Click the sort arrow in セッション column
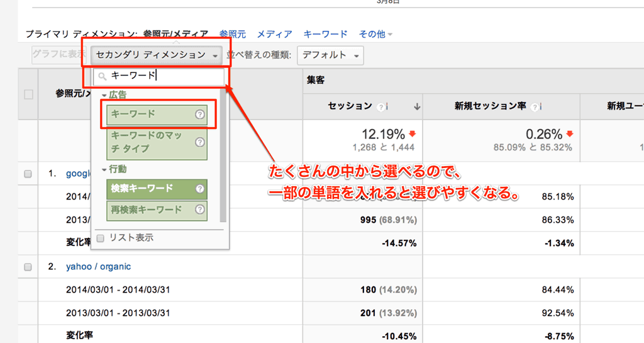 click(x=416, y=107)
